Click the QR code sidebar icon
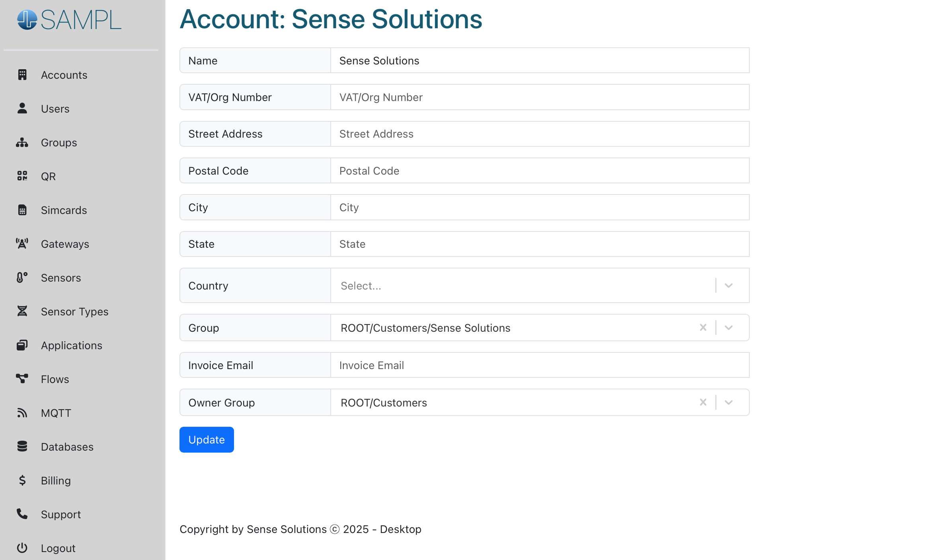 pyautogui.click(x=22, y=176)
